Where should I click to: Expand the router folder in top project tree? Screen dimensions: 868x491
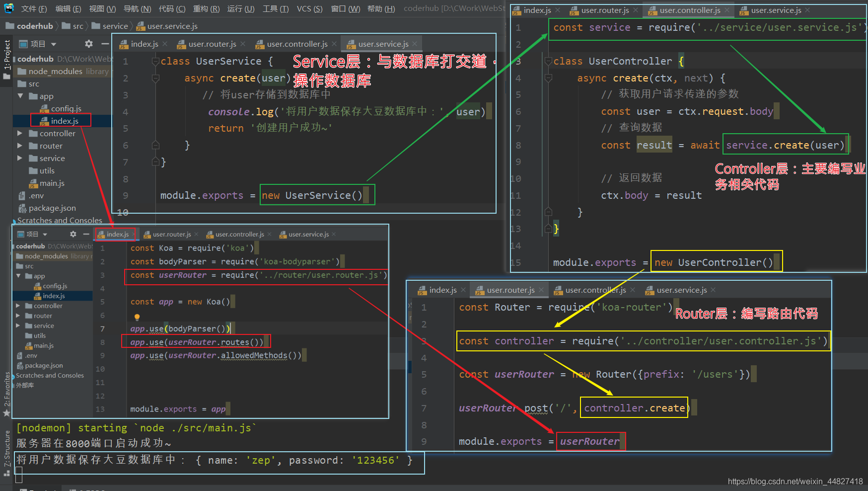(x=20, y=146)
